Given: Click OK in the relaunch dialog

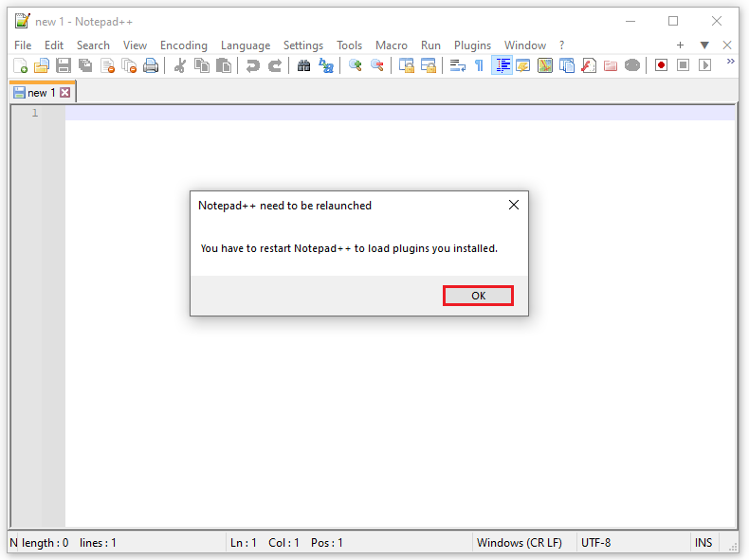Looking at the screenshot, I should pos(478,296).
